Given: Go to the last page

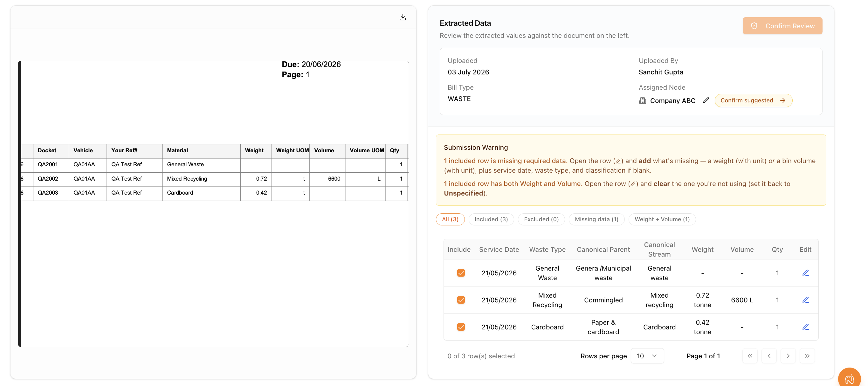Looking at the screenshot, I should tap(807, 356).
